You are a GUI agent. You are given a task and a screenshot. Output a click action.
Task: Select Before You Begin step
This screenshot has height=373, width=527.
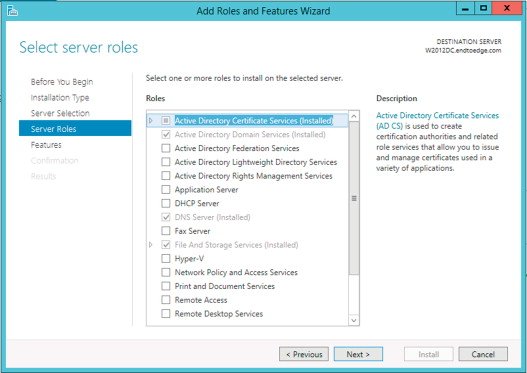click(62, 82)
